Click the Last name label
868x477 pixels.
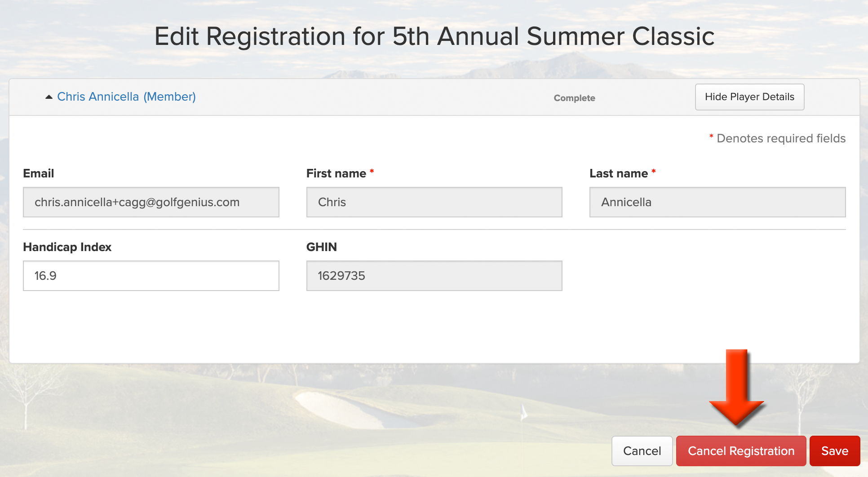(619, 173)
